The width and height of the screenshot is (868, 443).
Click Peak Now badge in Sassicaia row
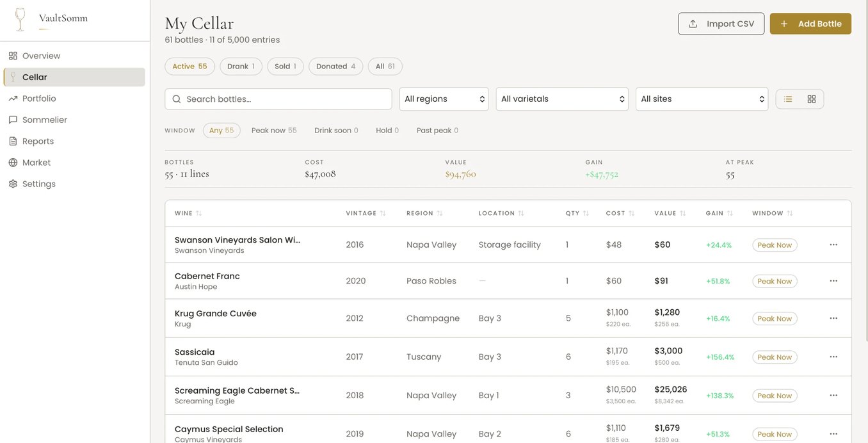click(775, 357)
